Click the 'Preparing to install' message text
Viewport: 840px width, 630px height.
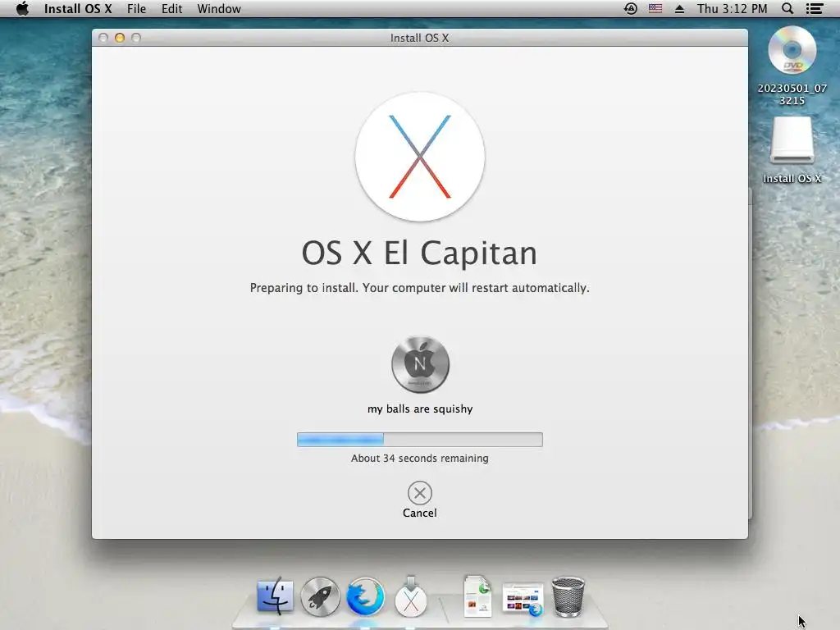click(x=419, y=288)
